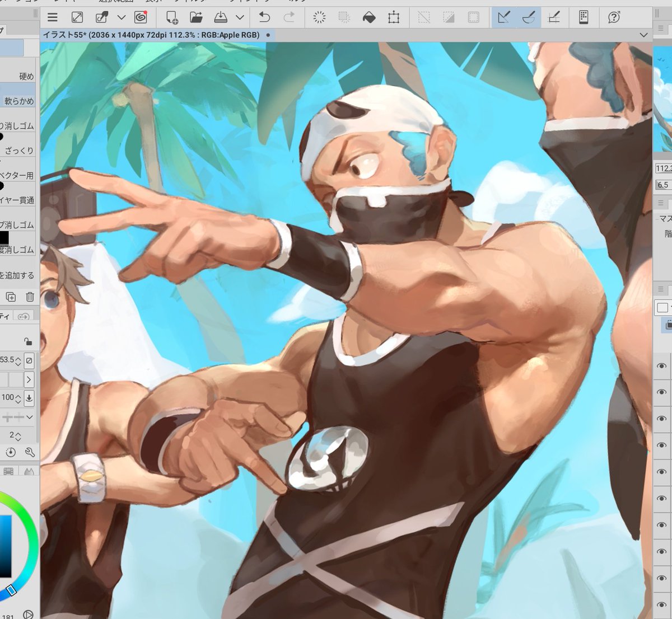The height and width of the screenshot is (619, 672).
Task: Expand the dropdown arrow beside Save icon
Action: (x=240, y=17)
